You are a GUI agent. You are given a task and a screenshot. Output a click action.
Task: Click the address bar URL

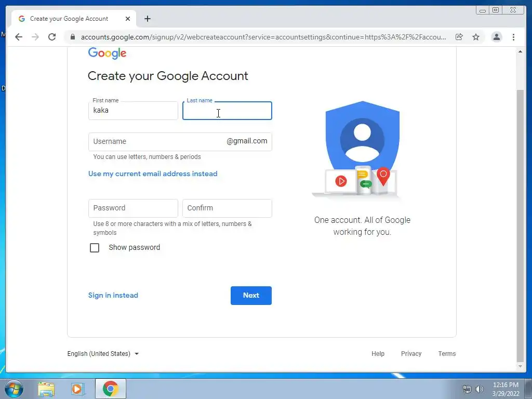coord(263,37)
